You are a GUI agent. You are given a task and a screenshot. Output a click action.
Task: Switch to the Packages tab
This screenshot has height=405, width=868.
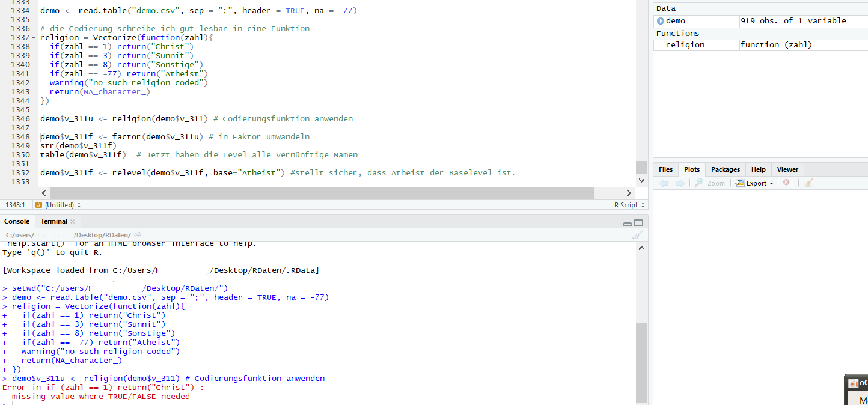[726, 169]
